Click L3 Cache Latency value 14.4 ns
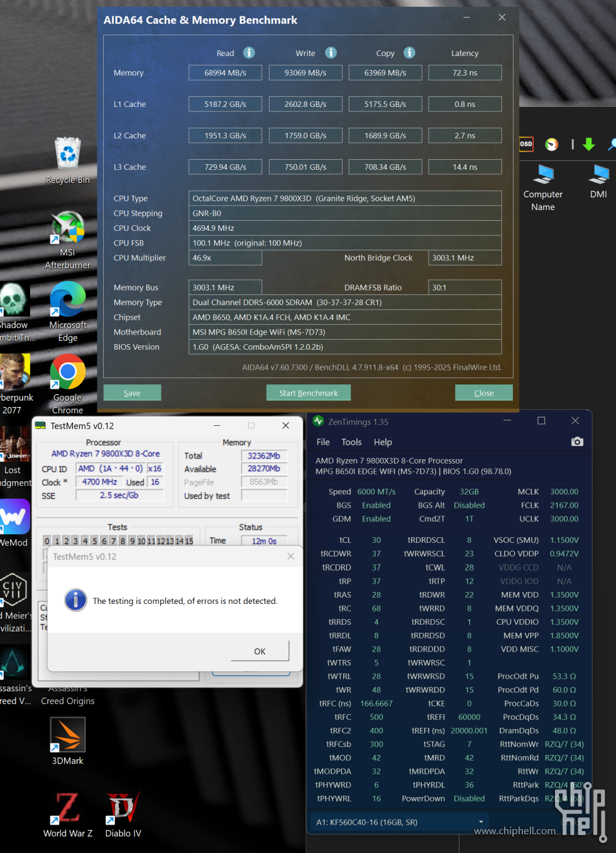This screenshot has width=616, height=853. (x=465, y=167)
